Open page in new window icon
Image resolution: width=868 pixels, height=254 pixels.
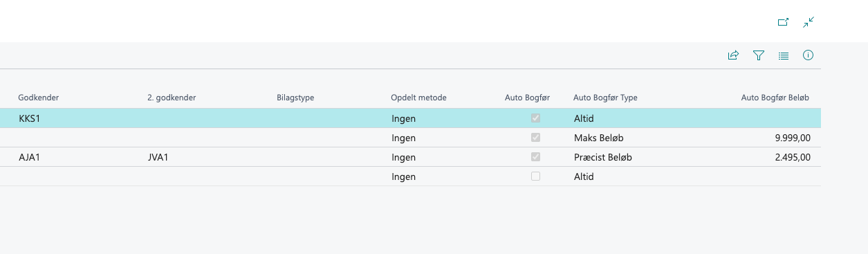click(783, 22)
